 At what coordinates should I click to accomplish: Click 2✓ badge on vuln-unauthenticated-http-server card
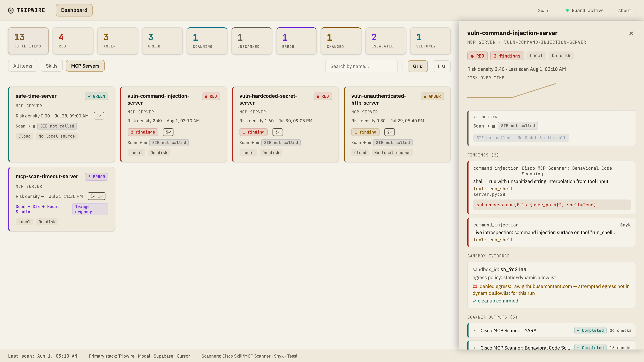[x=389, y=132]
